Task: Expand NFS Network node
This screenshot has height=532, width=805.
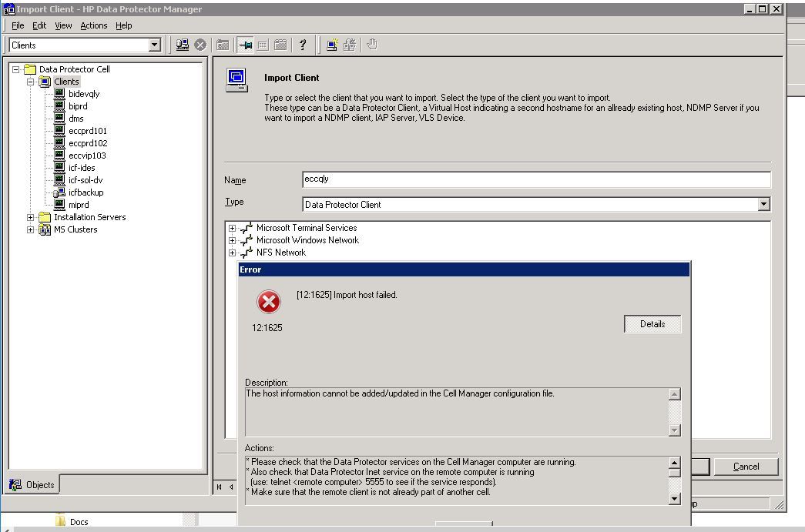Action: (x=232, y=253)
